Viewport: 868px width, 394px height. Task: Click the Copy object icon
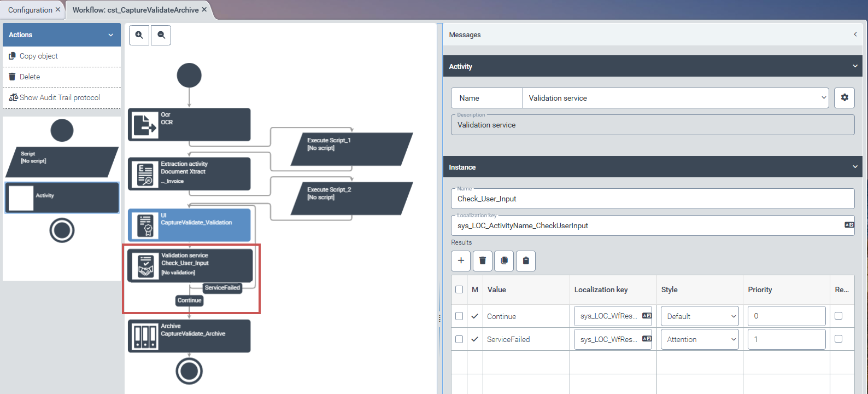[12, 56]
